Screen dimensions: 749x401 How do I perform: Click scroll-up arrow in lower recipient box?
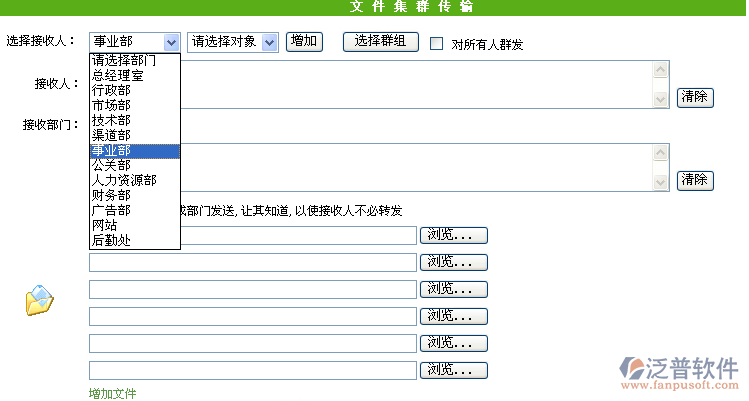pyautogui.click(x=661, y=153)
